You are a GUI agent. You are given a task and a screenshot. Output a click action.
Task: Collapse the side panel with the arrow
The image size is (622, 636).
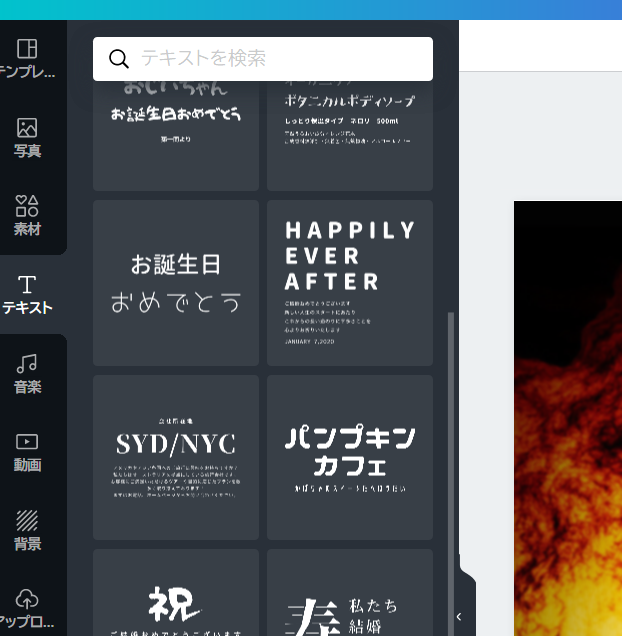pyautogui.click(x=459, y=617)
